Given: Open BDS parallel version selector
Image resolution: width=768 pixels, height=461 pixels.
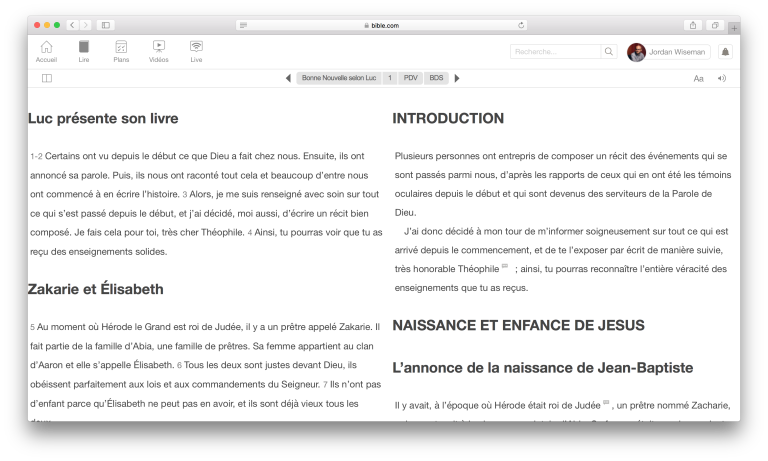Looking at the screenshot, I should coord(436,78).
